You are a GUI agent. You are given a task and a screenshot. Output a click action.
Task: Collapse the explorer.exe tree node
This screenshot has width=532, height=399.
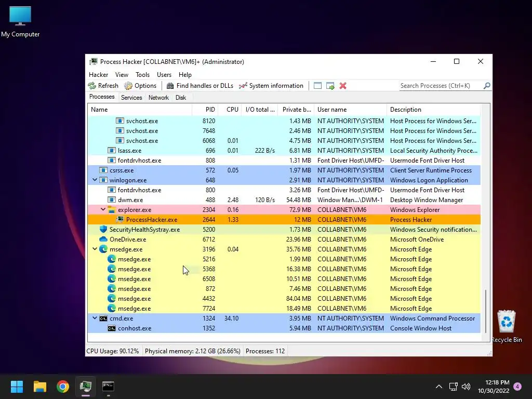tap(103, 210)
